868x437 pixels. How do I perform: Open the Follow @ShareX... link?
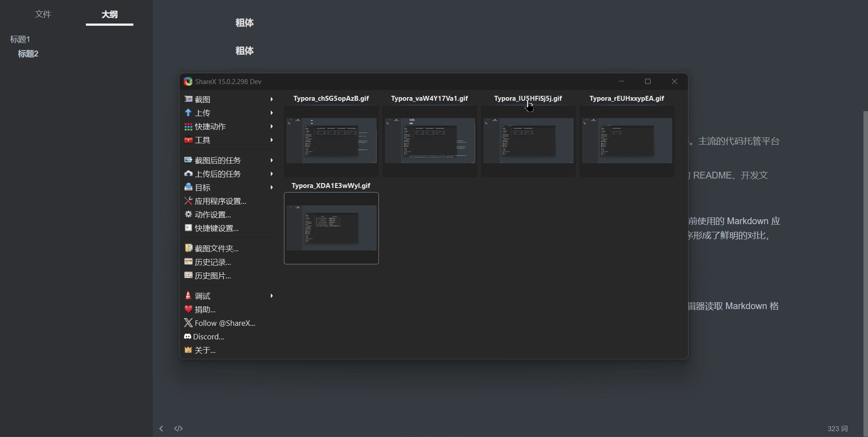click(x=229, y=323)
